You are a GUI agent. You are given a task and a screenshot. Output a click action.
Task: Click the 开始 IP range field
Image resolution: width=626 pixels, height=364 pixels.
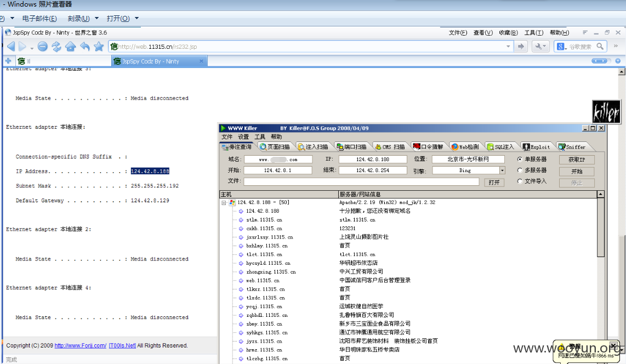point(278,170)
